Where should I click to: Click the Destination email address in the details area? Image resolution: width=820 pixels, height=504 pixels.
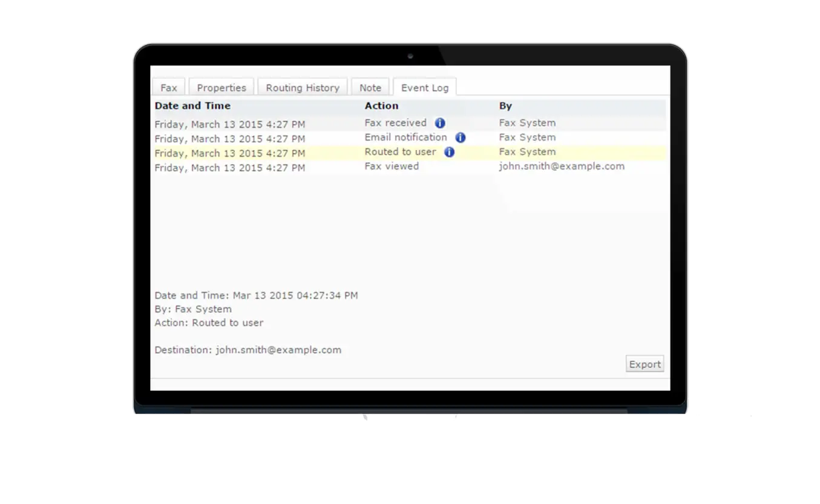(x=277, y=350)
